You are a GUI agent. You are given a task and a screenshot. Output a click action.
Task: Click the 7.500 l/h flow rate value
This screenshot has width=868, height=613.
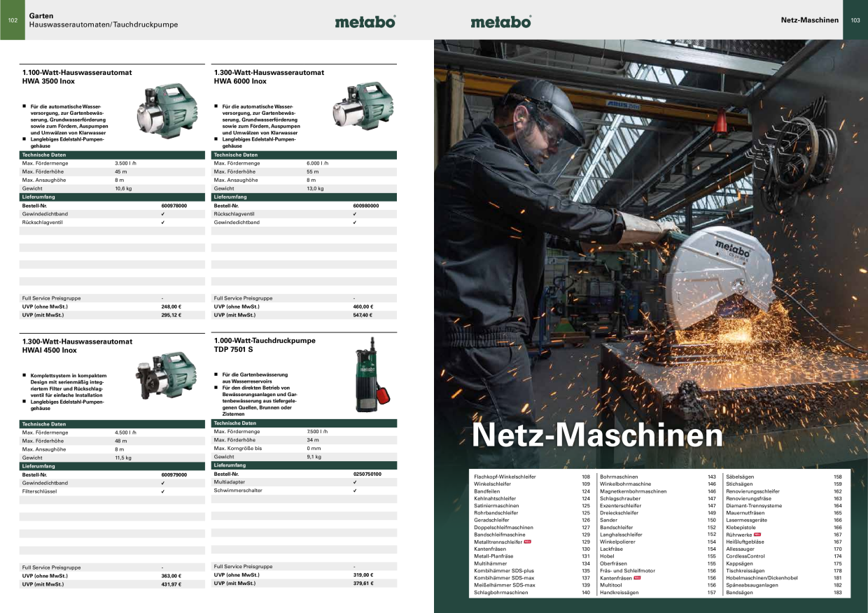(x=317, y=432)
